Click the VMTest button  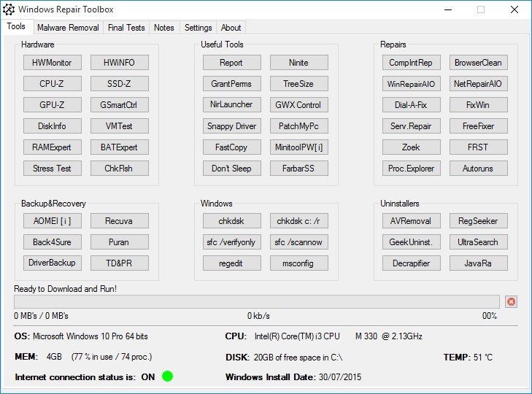pyautogui.click(x=120, y=126)
